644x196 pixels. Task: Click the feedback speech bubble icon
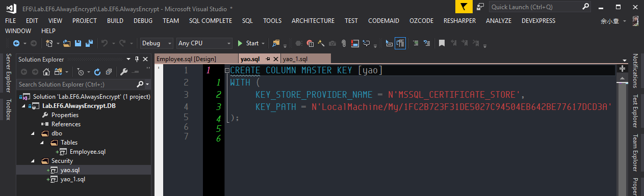tap(366, 43)
